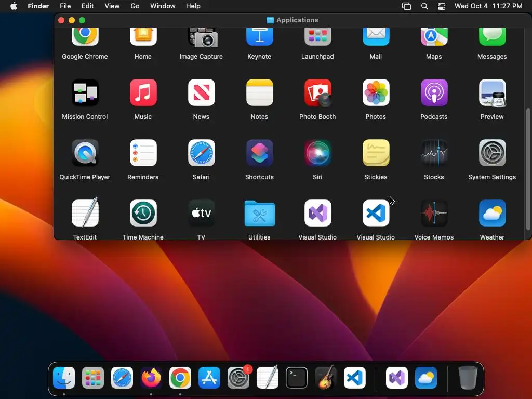Launch TextEdit from the Dock
This screenshot has width=532, height=399.
(268, 377)
